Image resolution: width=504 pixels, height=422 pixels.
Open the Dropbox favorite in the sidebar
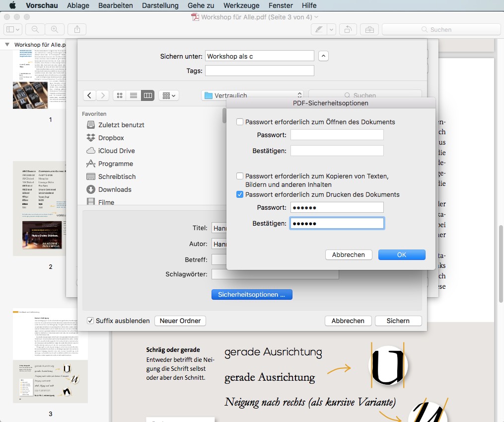tap(112, 138)
